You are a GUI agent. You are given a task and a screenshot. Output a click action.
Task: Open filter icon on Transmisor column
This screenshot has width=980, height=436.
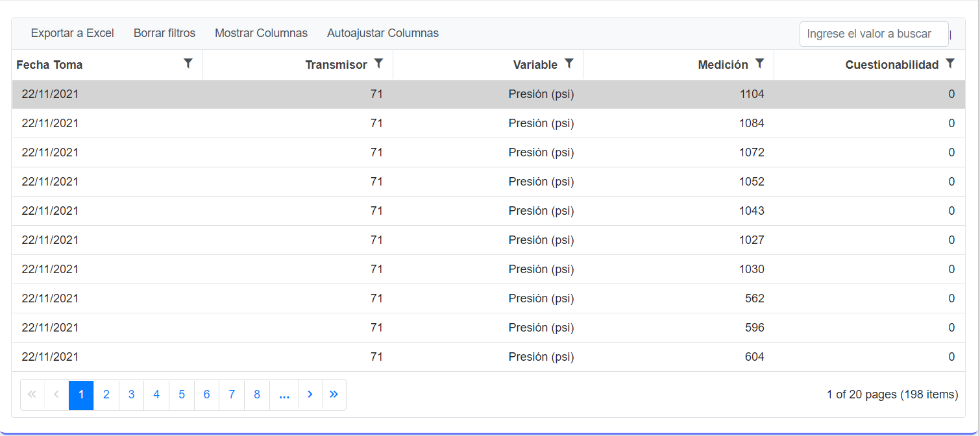[379, 64]
